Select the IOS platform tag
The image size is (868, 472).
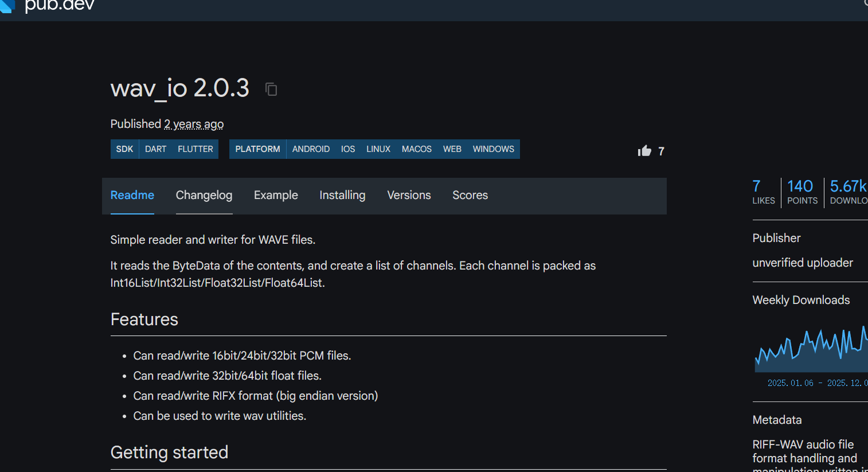(x=348, y=149)
